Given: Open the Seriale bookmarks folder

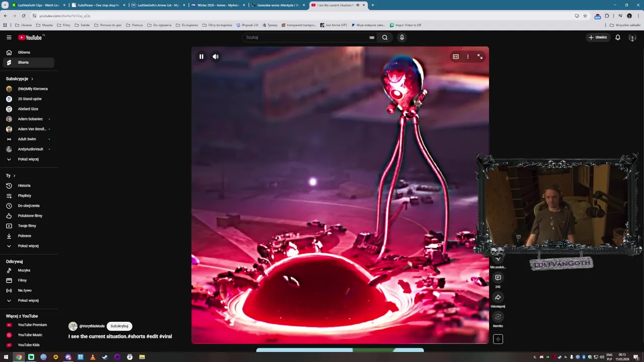Looking at the screenshot, I should [x=82, y=25].
